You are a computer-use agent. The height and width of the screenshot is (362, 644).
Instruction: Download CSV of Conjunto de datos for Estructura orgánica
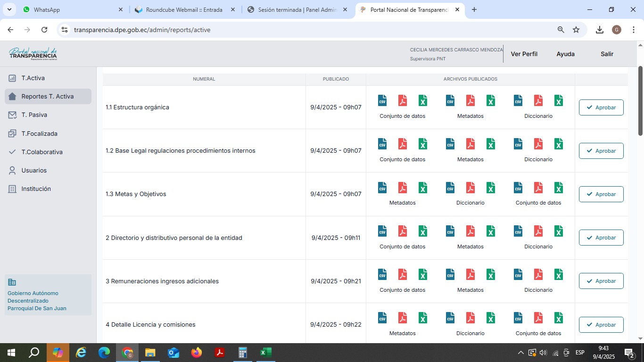click(382, 100)
